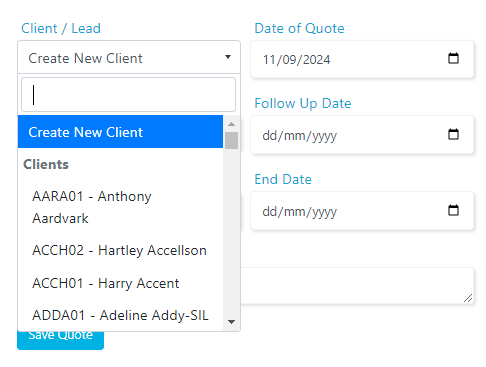Viewport: 486px width, 367px height.
Task: Click the End Date field
Action: pyautogui.click(x=362, y=211)
